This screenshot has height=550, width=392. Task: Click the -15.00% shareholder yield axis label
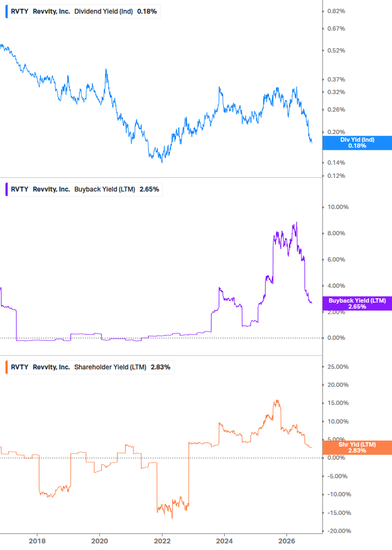(339, 513)
